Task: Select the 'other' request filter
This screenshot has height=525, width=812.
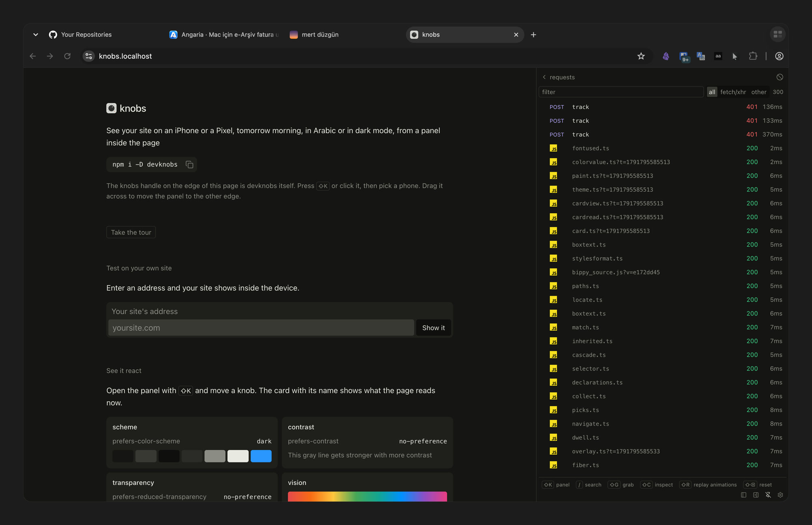Action: [x=759, y=92]
